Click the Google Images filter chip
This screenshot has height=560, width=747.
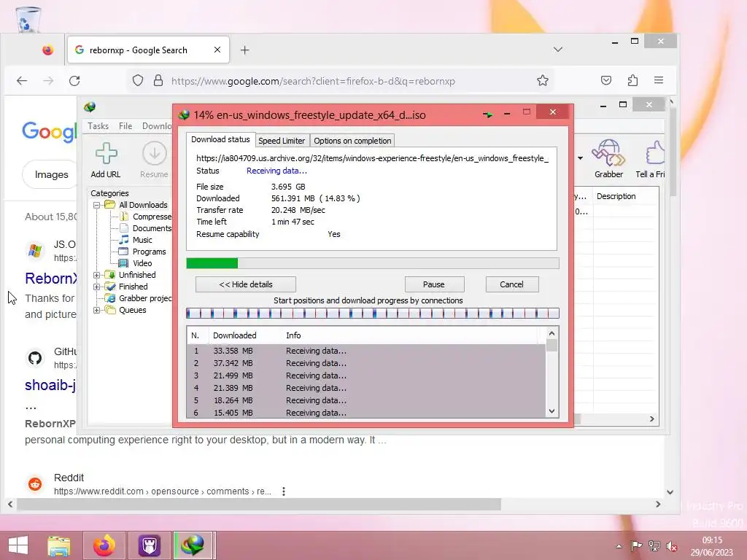(51, 175)
